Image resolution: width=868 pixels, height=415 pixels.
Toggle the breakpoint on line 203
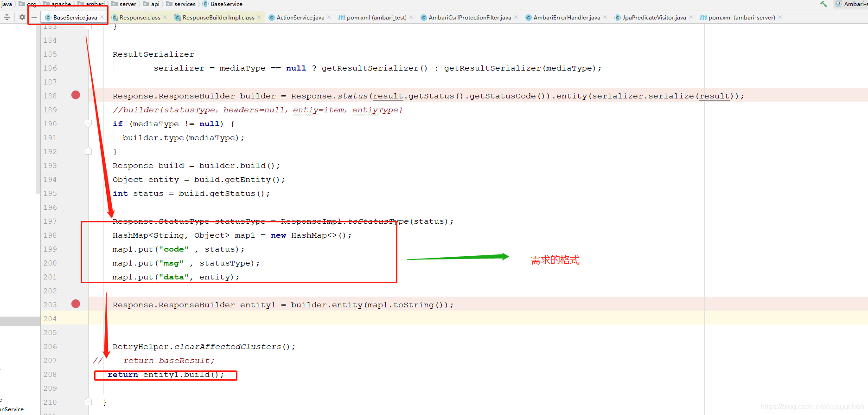point(76,304)
